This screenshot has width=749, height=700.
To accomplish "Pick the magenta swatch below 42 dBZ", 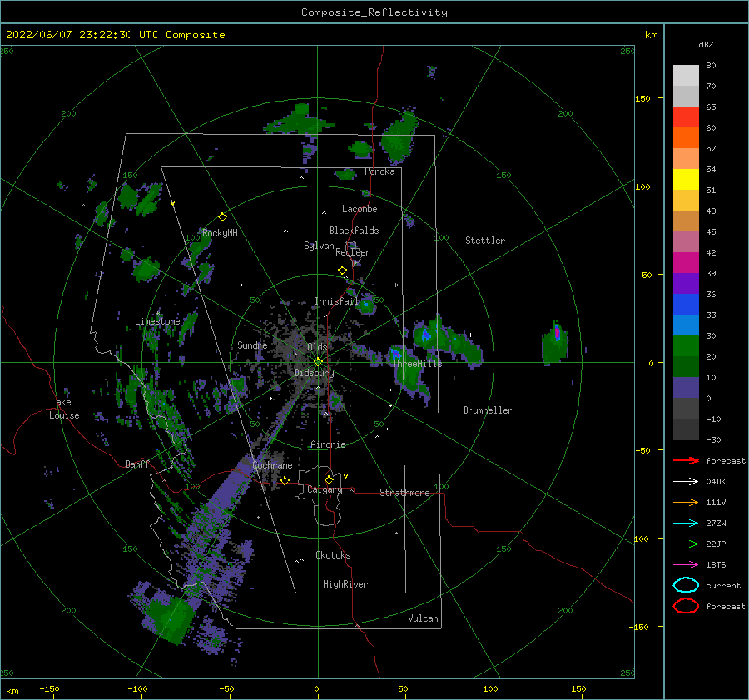I will point(686,263).
